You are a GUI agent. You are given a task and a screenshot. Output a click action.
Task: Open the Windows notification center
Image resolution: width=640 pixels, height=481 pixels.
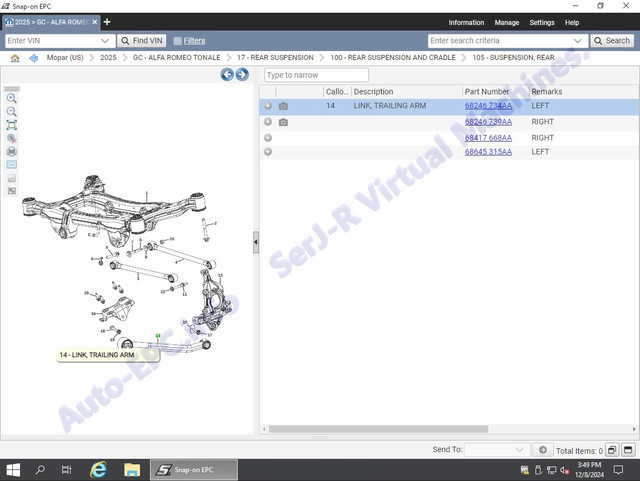click(618, 470)
